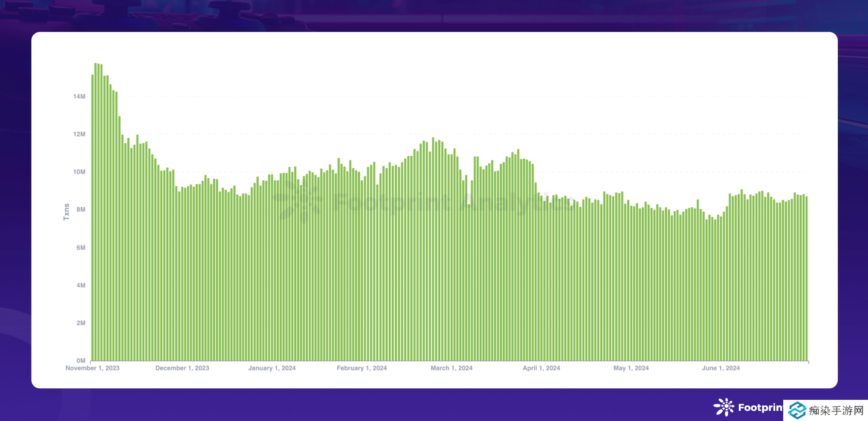Image resolution: width=868 pixels, height=421 pixels.
Task: Click the 12M y-axis tick label
Action: click(x=79, y=134)
